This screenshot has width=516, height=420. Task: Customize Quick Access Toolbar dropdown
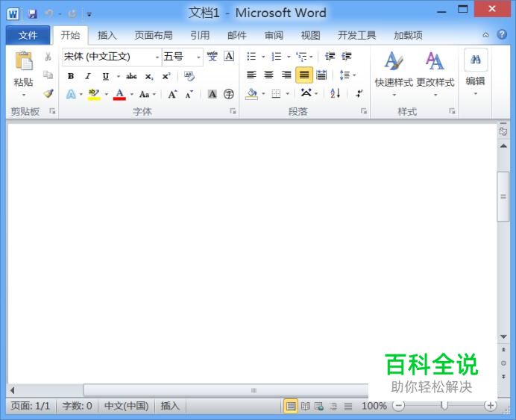tap(89, 14)
